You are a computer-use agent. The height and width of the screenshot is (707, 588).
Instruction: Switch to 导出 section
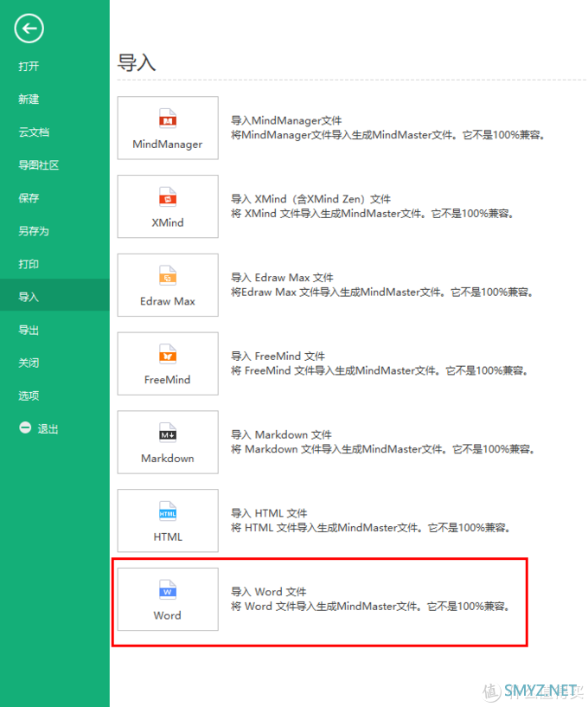[x=29, y=330]
